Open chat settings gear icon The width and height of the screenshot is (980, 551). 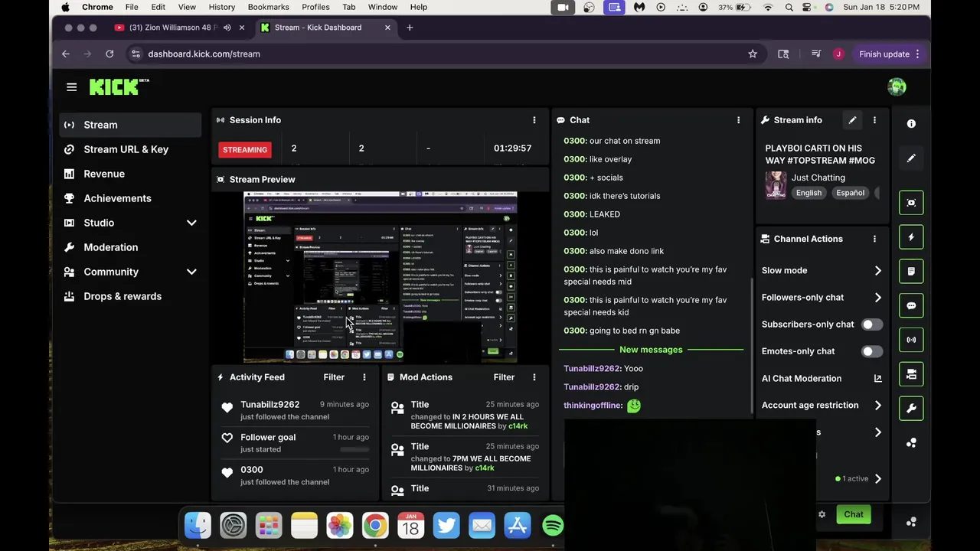tap(822, 514)
